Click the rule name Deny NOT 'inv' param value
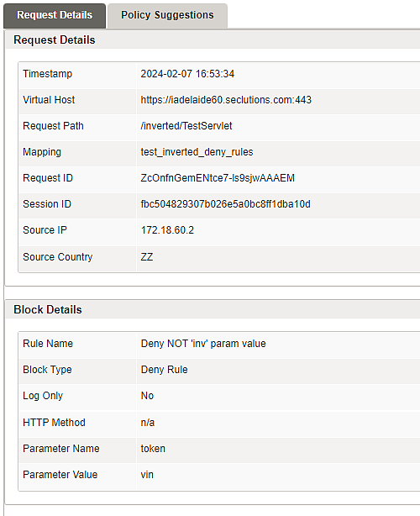 pyautogui.click(x=203, y=344)
